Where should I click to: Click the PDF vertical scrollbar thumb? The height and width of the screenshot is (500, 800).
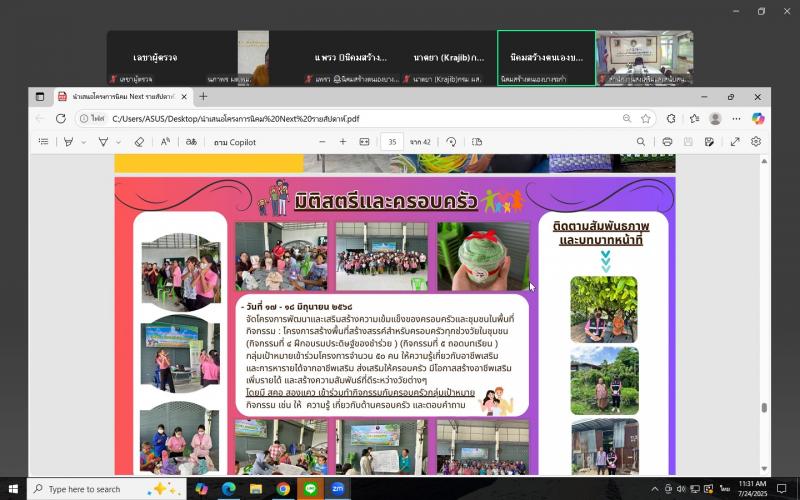pyautogui.click(x=764, y=408)
